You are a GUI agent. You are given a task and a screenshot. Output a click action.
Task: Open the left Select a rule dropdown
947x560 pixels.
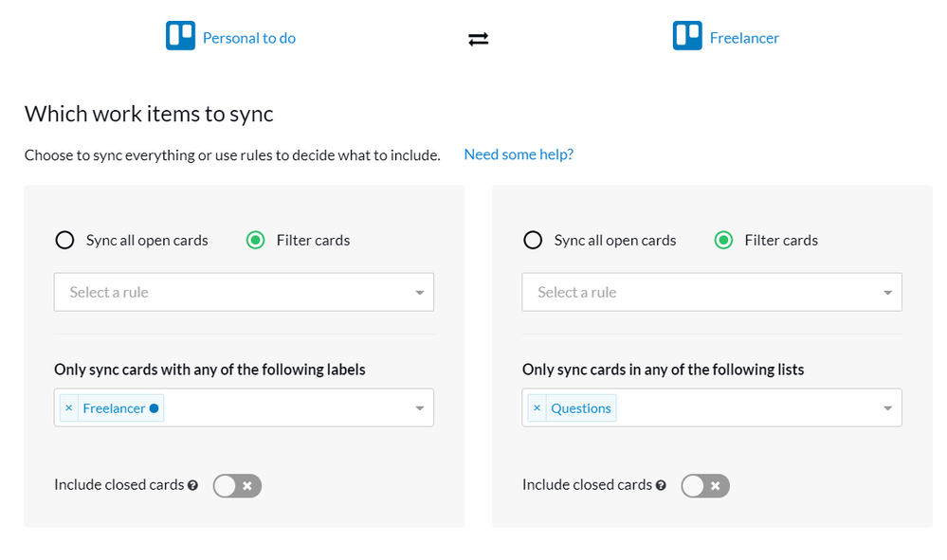[244, 292]
